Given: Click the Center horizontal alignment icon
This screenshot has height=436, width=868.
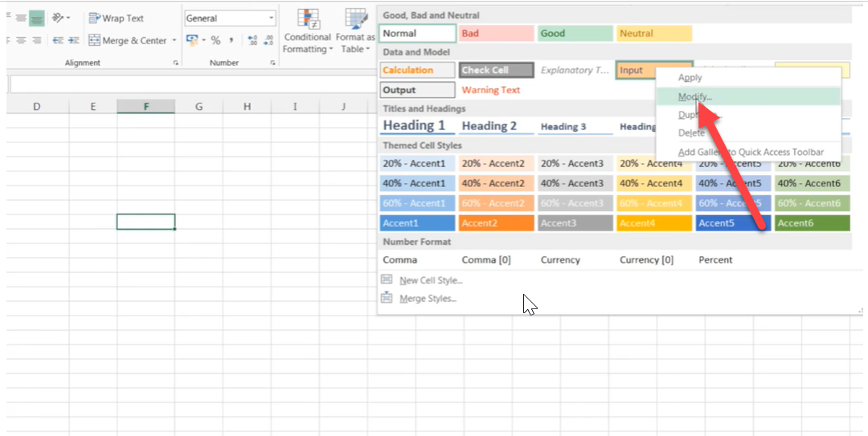Looking at the screenshot, I should 21,40.
